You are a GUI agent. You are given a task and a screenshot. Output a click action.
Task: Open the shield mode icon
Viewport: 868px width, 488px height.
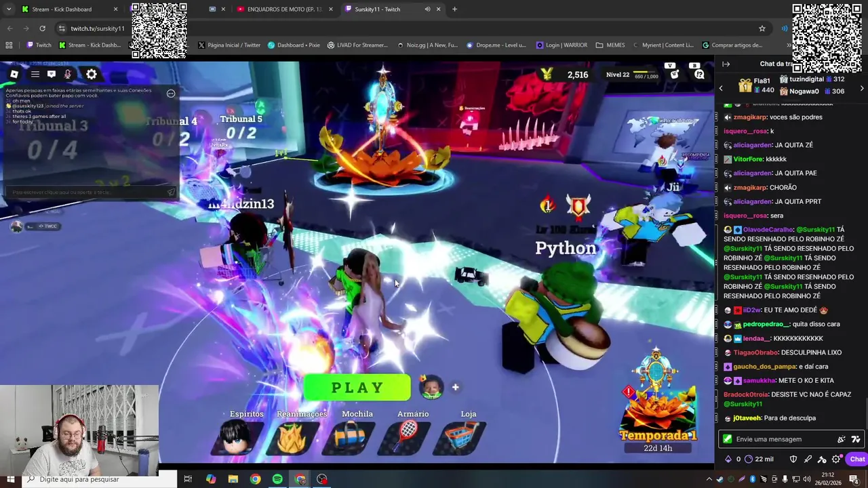793,459
